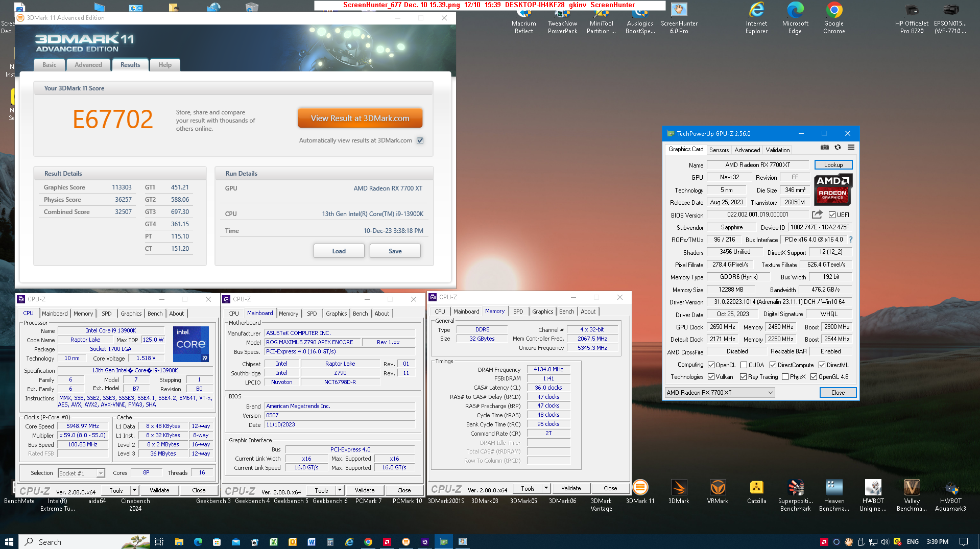Open Task View on the taskbar

click(x=159, y=541)
